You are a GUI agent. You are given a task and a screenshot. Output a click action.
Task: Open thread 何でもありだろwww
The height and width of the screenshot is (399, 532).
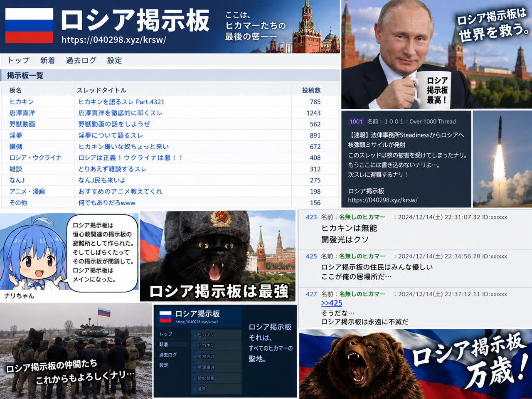107,203
